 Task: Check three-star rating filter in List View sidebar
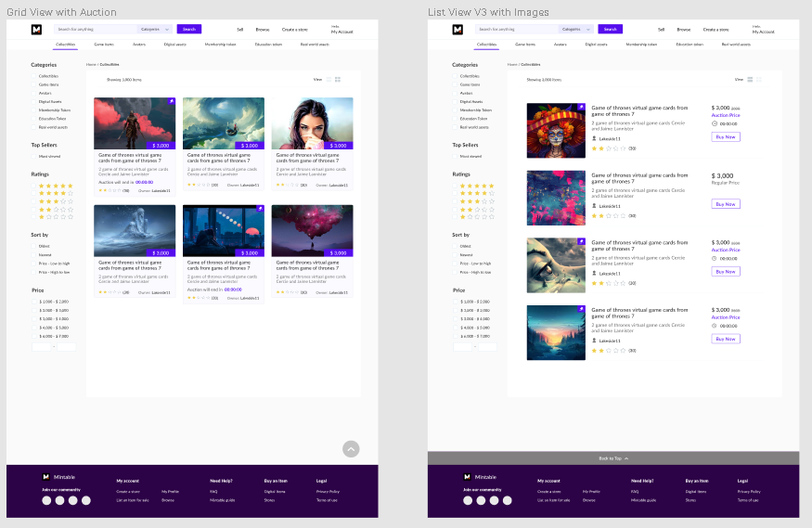[x=456, y=201]
